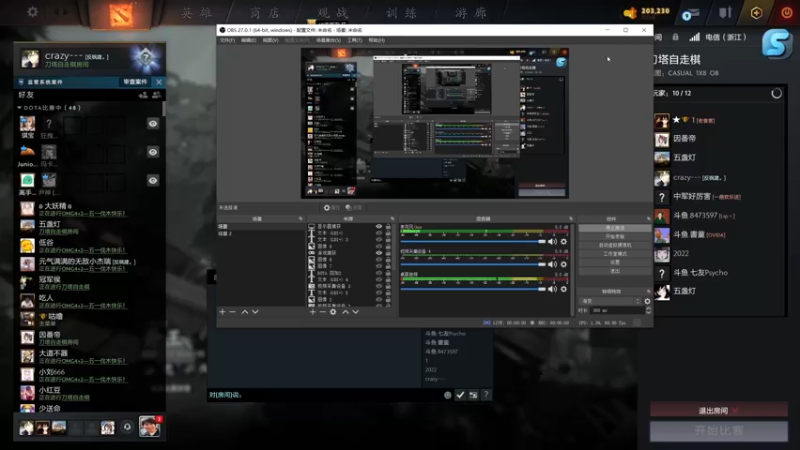Image resolution: width=800 pixels, height=450 pixels.
Task: Open the OBS 文件(F) menu
Action: 227,40
